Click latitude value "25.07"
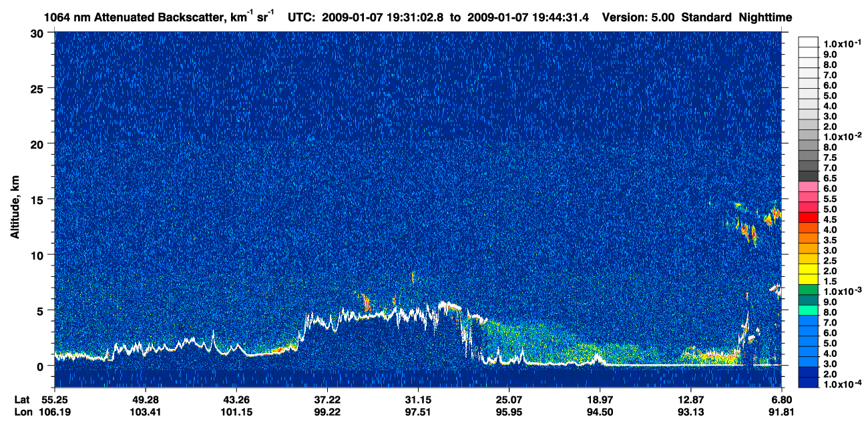The height and width of the screenshot is (445, 868). click(509, 399)
